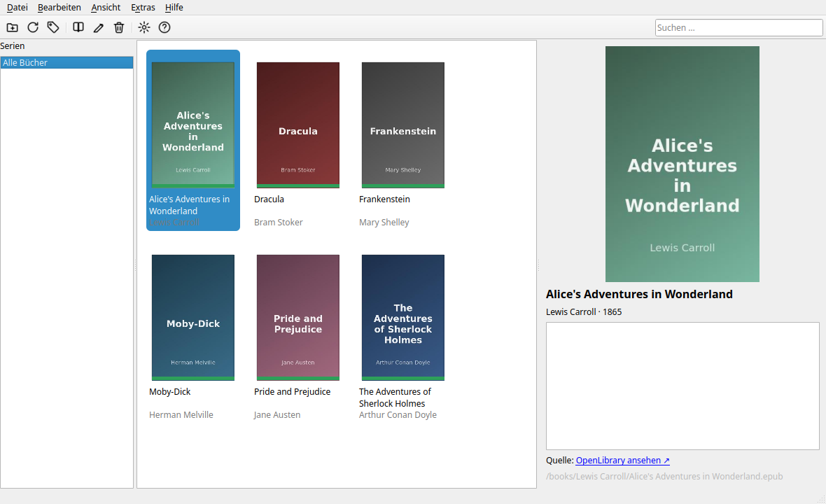Screen dimensions: 826x504
Task: Open the Extras menu
Action: pos(143,8)
